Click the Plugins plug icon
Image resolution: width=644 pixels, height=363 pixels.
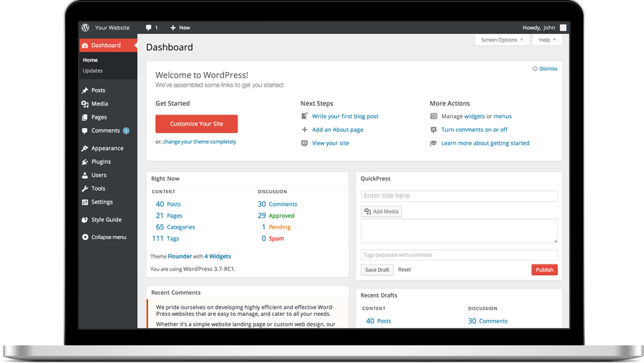pyautogui.click(x=85, y=162)
